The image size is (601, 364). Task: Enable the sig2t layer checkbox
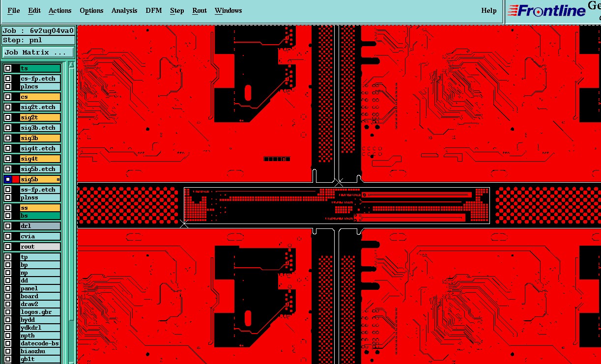point(8,117)
